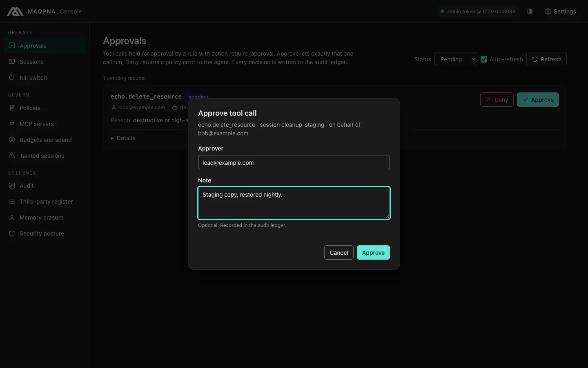Click the Console label in header
The height and width of the screenshot is (368, 588).
[71, 11]
